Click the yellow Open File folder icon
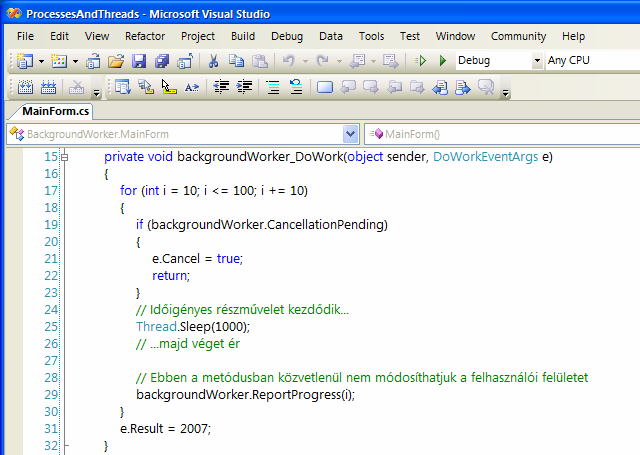The width and height of the screenshot is (640, 455). tap(116, 61)
